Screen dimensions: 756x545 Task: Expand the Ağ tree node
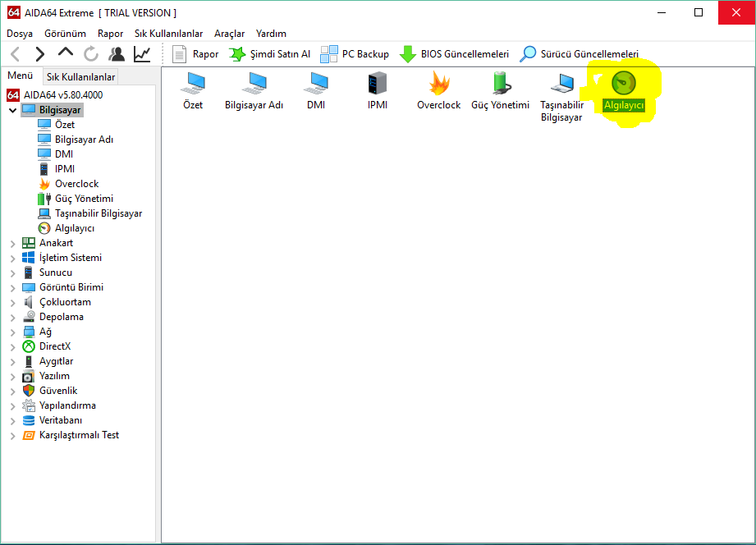13,332
